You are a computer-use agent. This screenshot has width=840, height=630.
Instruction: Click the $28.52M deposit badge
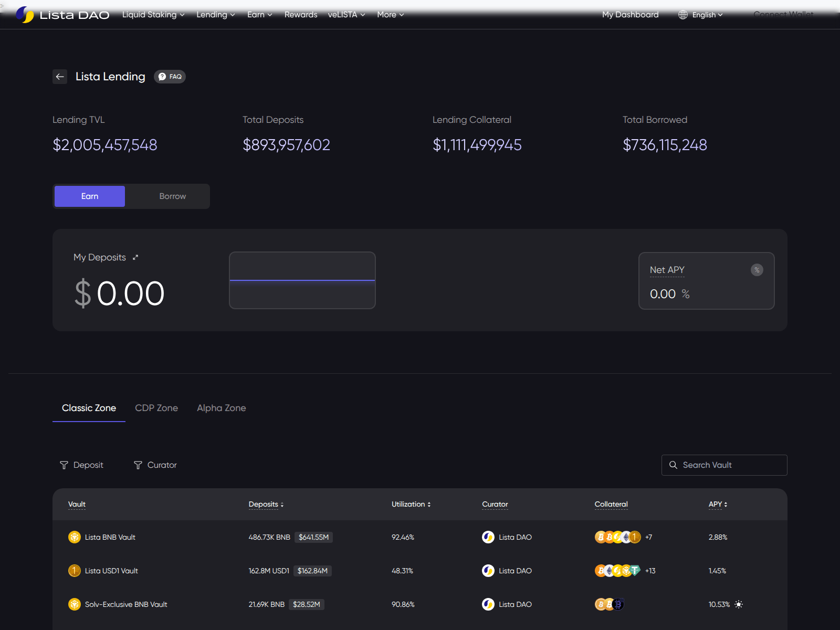(307, 604)
